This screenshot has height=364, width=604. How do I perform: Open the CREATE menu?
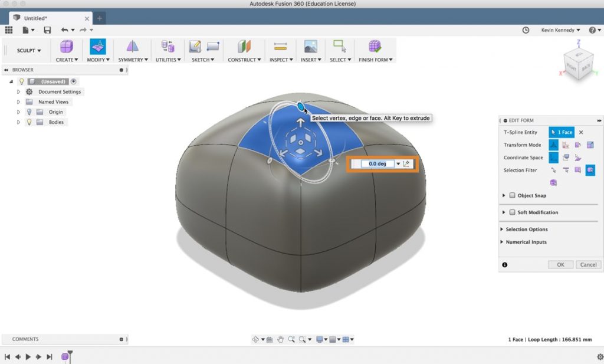(x=67, y=60)
